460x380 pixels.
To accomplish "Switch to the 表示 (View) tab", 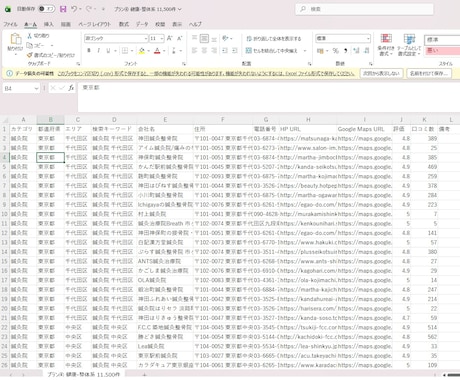I will click(x=177, y=24).
